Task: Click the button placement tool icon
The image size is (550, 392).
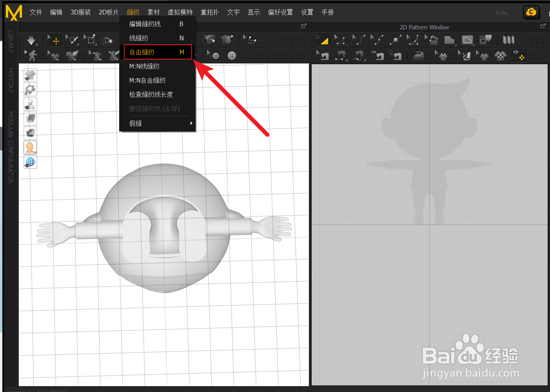Action: coord(214,55)
